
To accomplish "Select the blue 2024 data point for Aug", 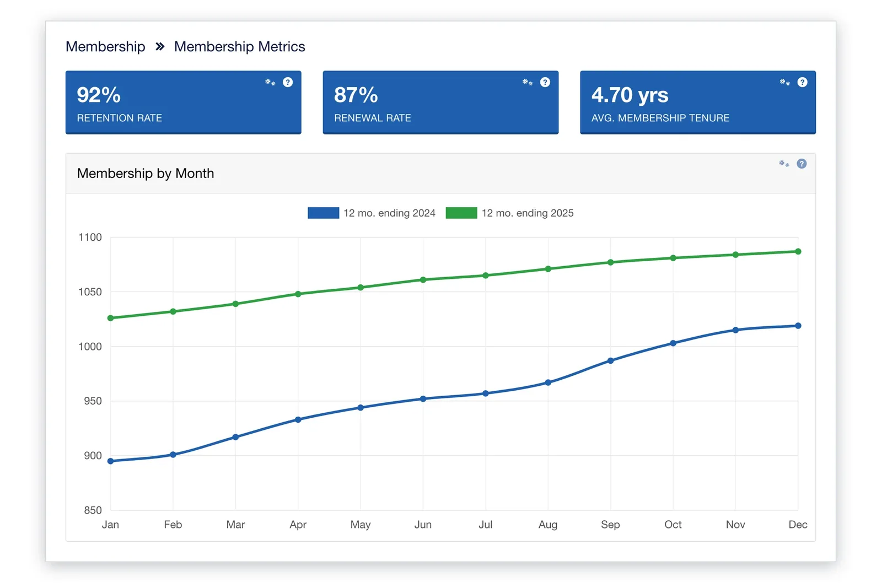I will (548, 382).
